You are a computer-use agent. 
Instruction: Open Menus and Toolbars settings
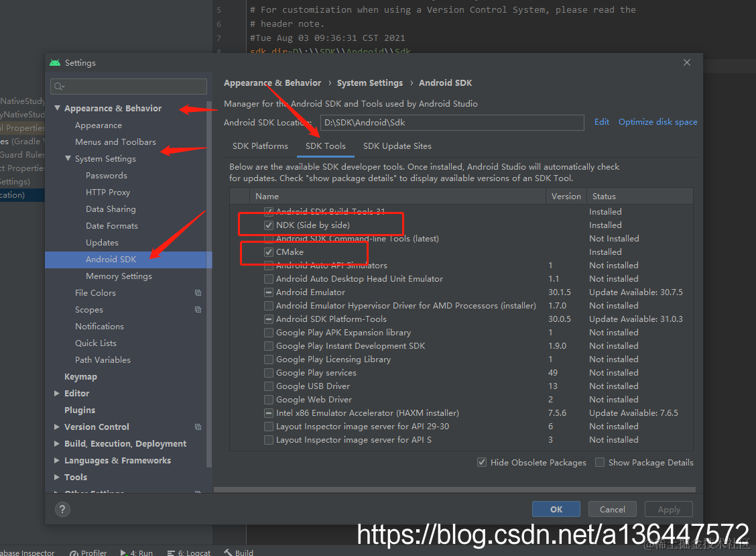[116, 142]
